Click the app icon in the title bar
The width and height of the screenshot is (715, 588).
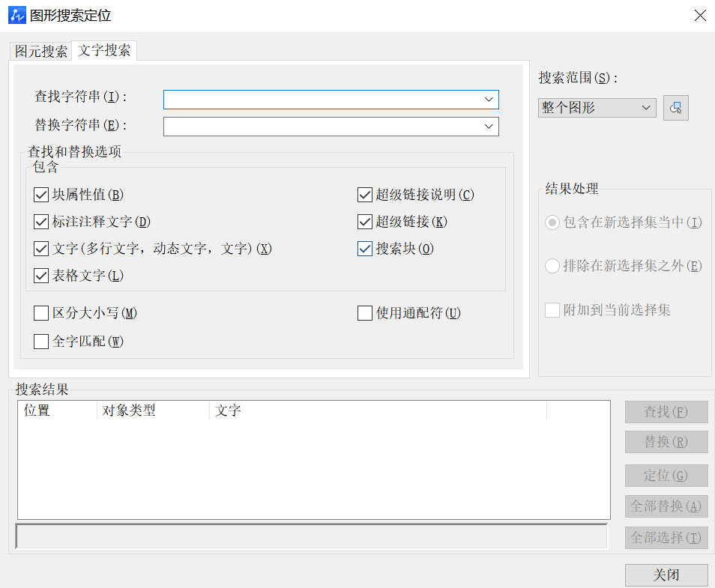[x=17, y=15]
